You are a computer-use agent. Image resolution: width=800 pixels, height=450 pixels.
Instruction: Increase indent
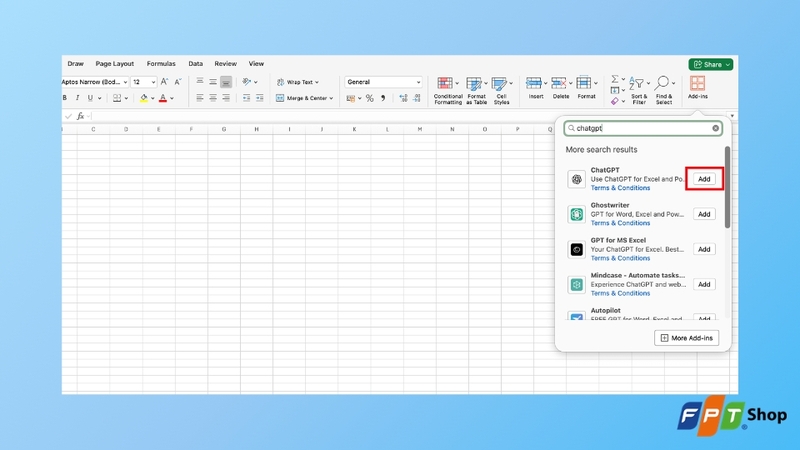[259, 98]
